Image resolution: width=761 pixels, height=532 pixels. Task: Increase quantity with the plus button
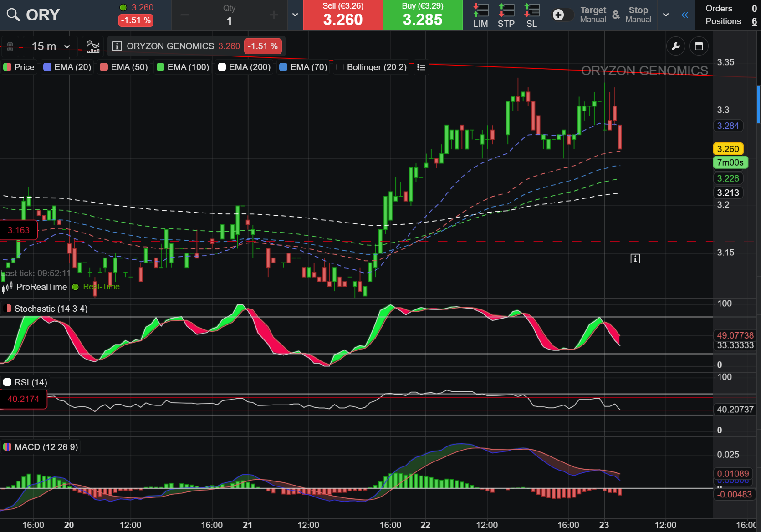click(274, 15)
